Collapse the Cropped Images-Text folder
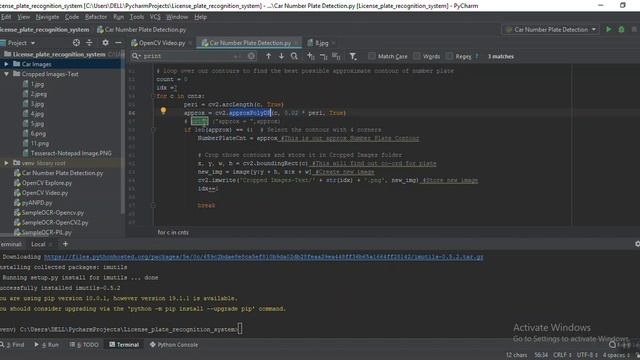The image size is (640, 360). 6,74
